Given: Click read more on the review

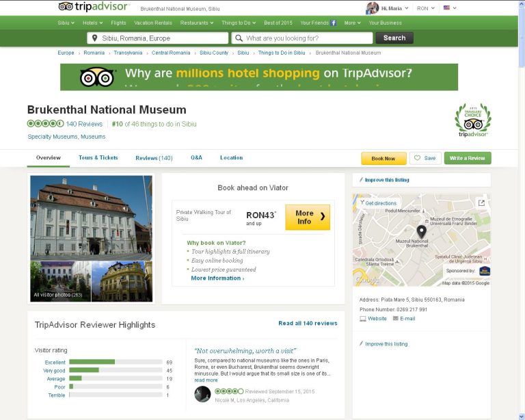Looking at the screenshot, I should point(206,380).
